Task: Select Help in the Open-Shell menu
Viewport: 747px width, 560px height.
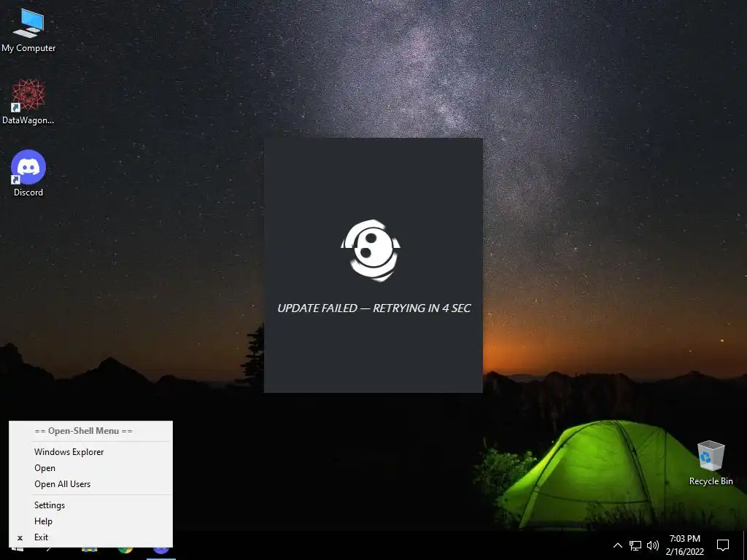Action: (x=90, y=521)
